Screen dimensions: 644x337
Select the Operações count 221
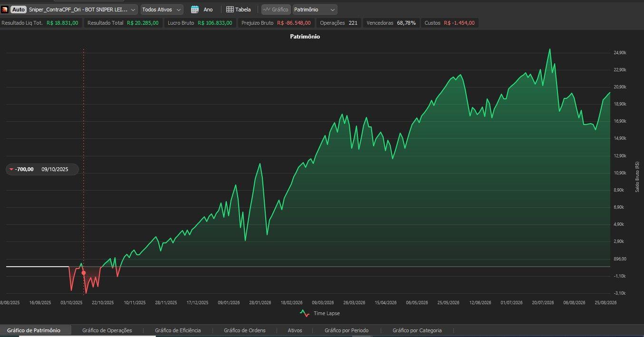pos(353,23)
